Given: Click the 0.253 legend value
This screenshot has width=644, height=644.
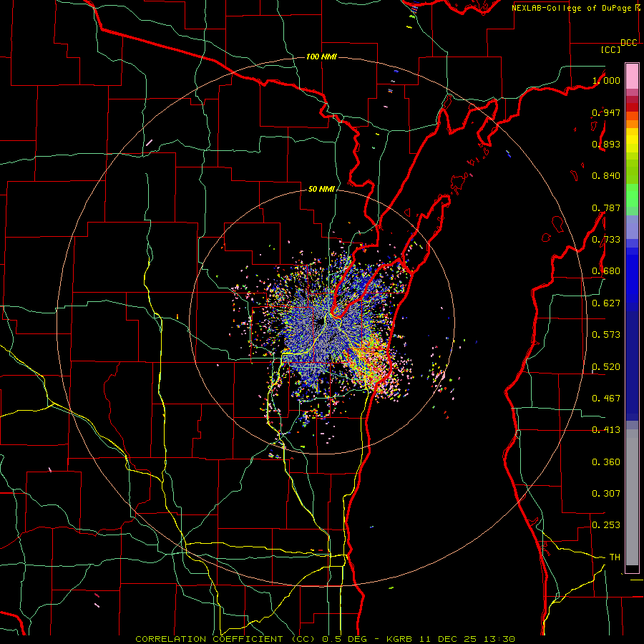Looking at the screenshot, I should [606, 525].
